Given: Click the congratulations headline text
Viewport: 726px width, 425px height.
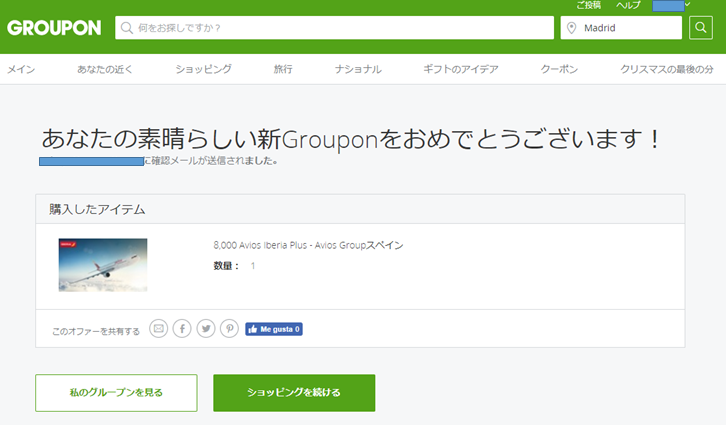Looking at the screenshot, I should coord(351,139).
